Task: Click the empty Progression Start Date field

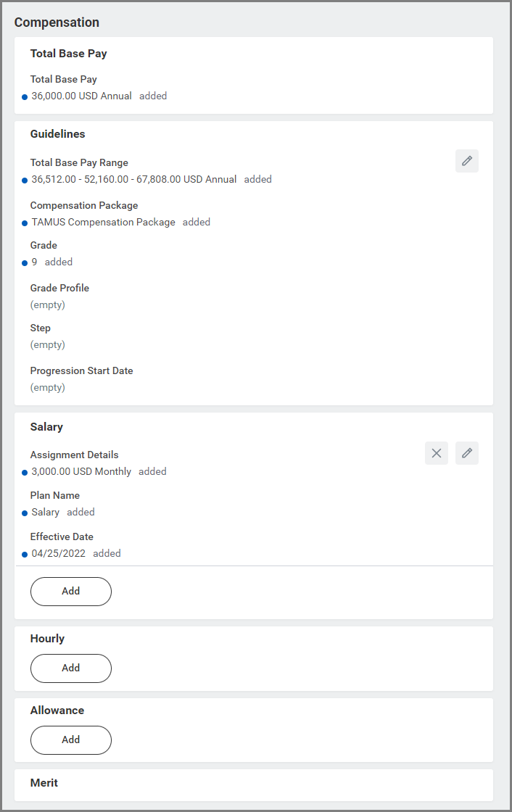Action: [48, 387]
